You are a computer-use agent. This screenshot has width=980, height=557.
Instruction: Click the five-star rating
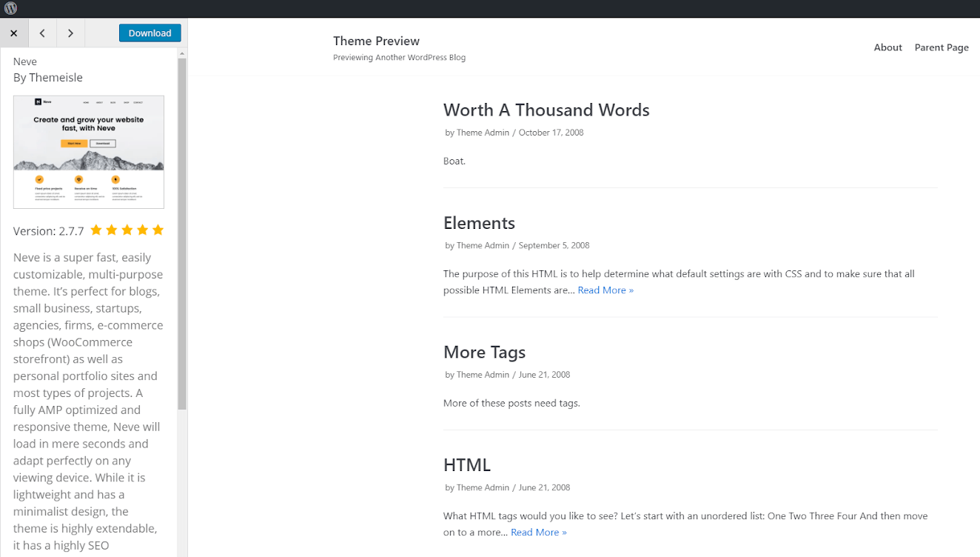point(127,230)
